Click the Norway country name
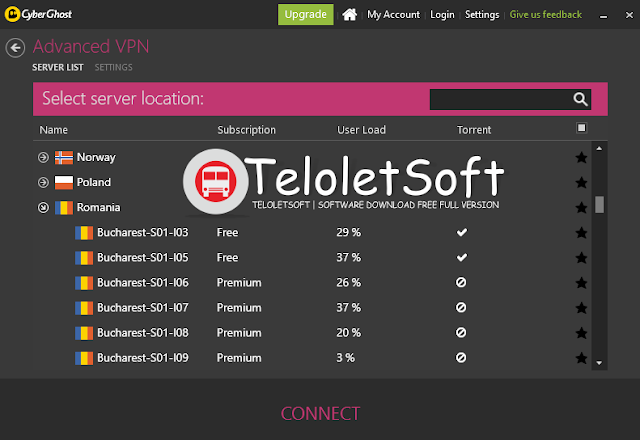Viewport: 640px width, 440px height. coord(96,158)
